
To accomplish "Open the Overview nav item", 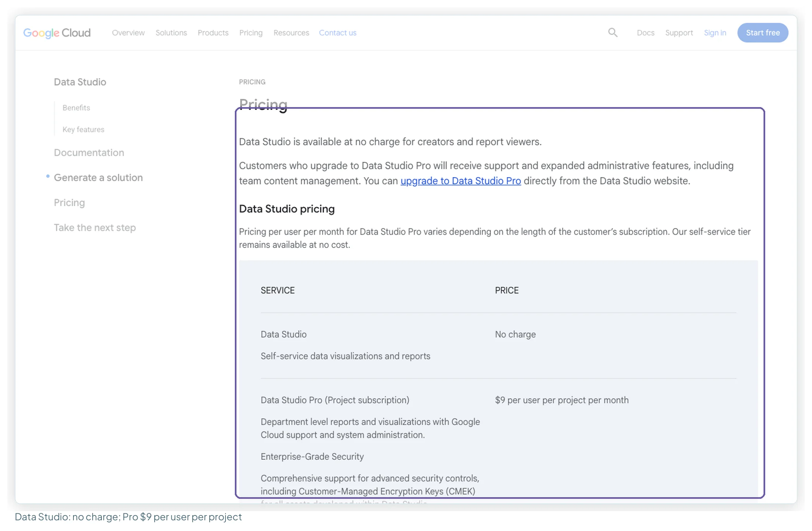I will click(128, 32).
